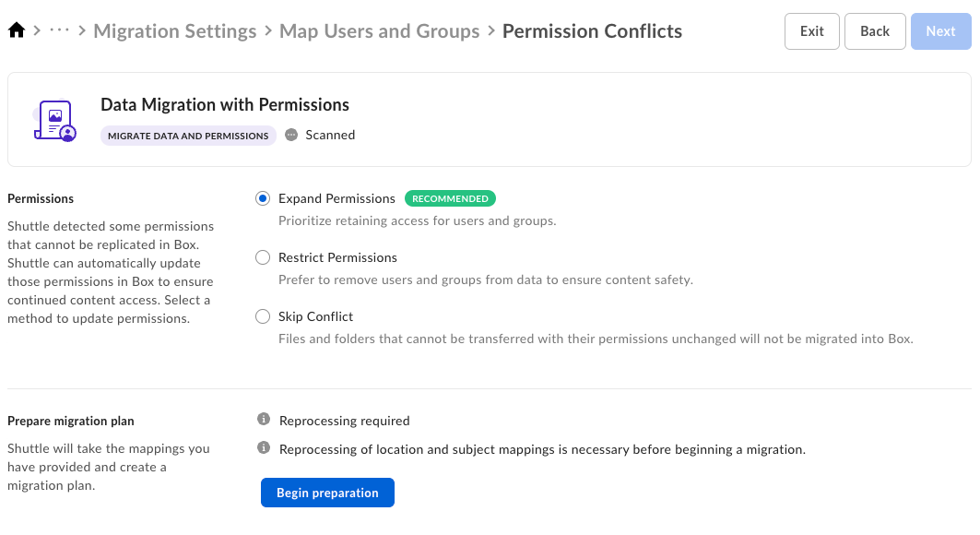Click the Back button
This screenshot has height=535, width=980.
(875, 31)
